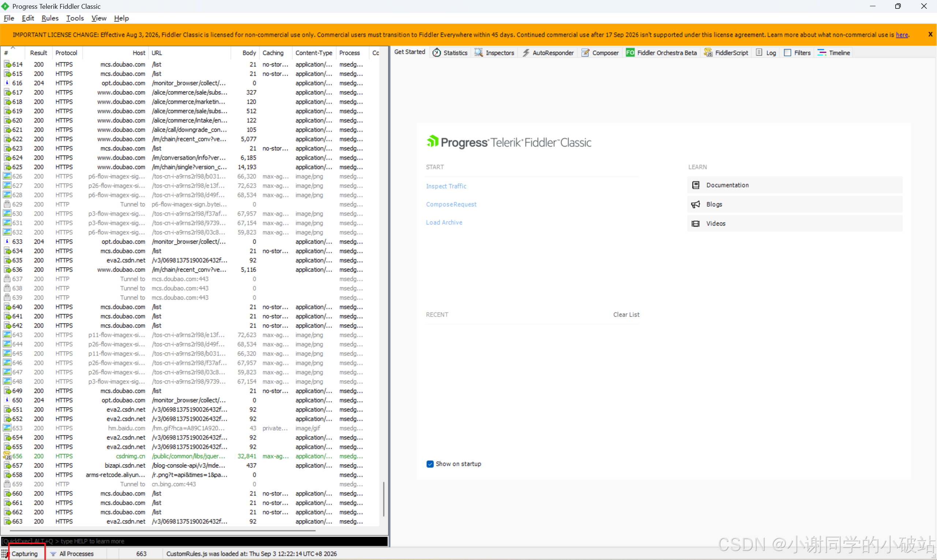Image resolution: width=937 pixels, height=560 pixels.
Task: Toggle the Capturing indicator in status bar
Action: (25, 554)
